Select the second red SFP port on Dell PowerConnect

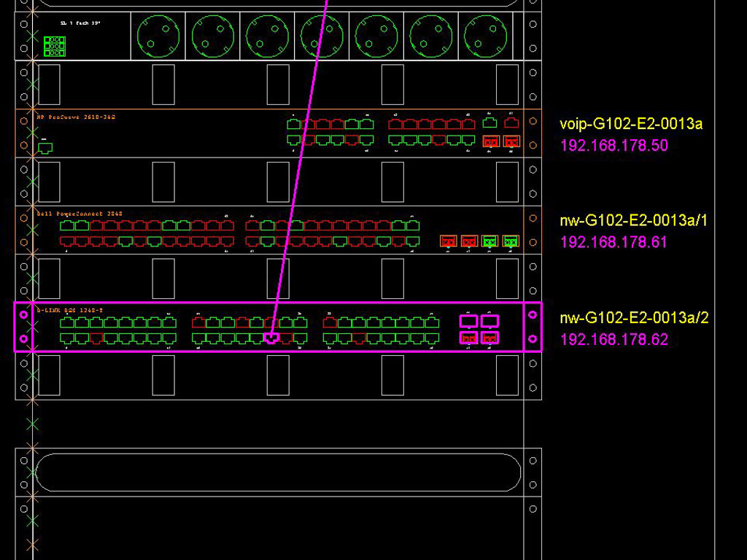click(x=469, y=241)
